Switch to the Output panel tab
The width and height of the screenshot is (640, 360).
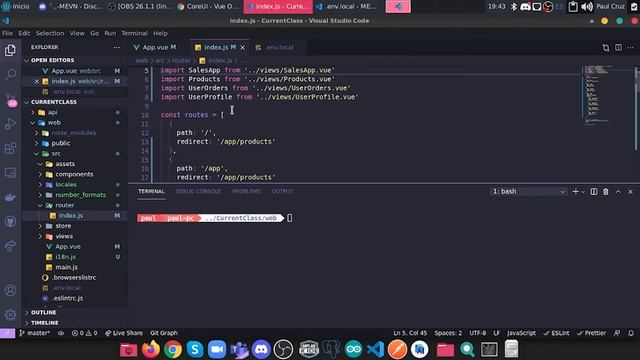click(282, 191)
